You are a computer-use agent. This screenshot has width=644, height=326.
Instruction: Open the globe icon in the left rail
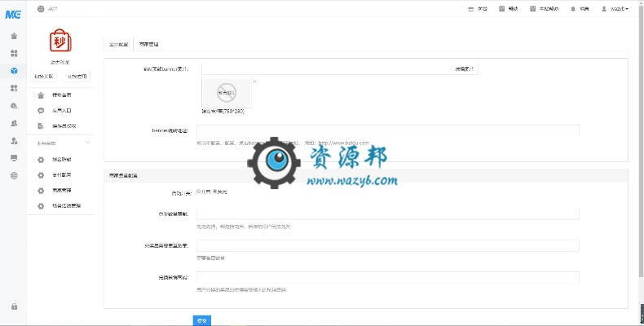tap(14, 176)
